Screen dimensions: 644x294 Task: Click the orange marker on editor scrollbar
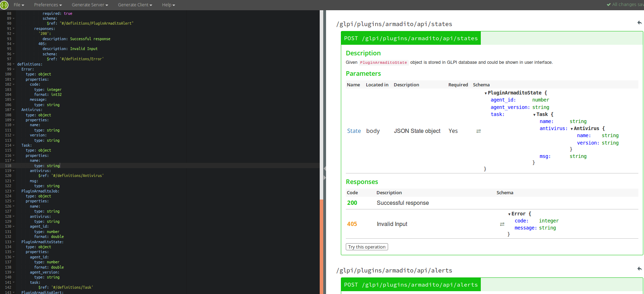coord(321,247)
